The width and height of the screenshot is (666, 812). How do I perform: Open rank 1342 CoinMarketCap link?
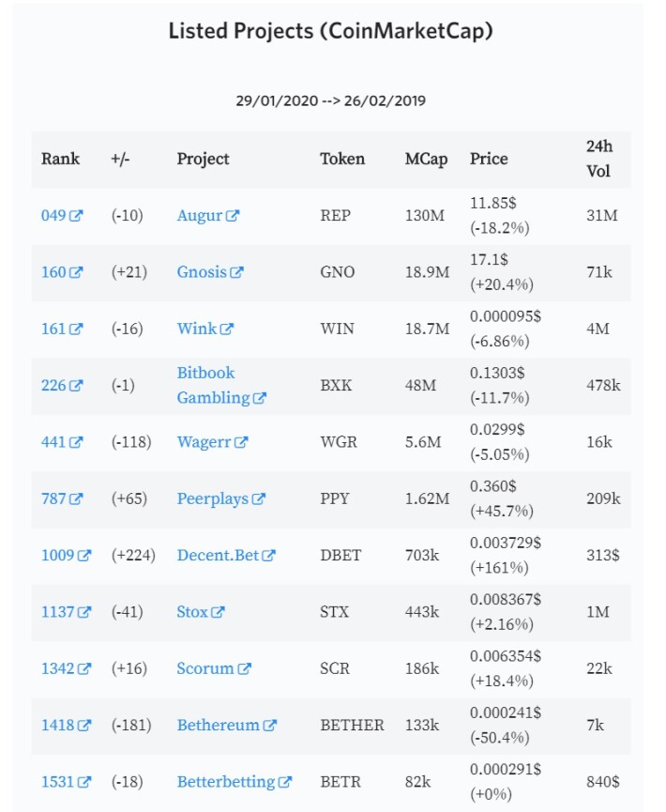pyautogui.click(x=58, y=668)
